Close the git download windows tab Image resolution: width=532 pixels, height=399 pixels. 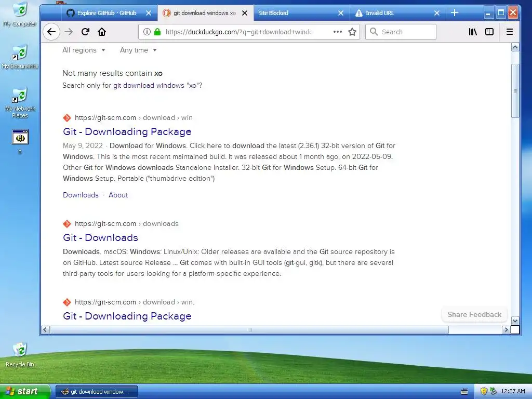pos(245,13)
